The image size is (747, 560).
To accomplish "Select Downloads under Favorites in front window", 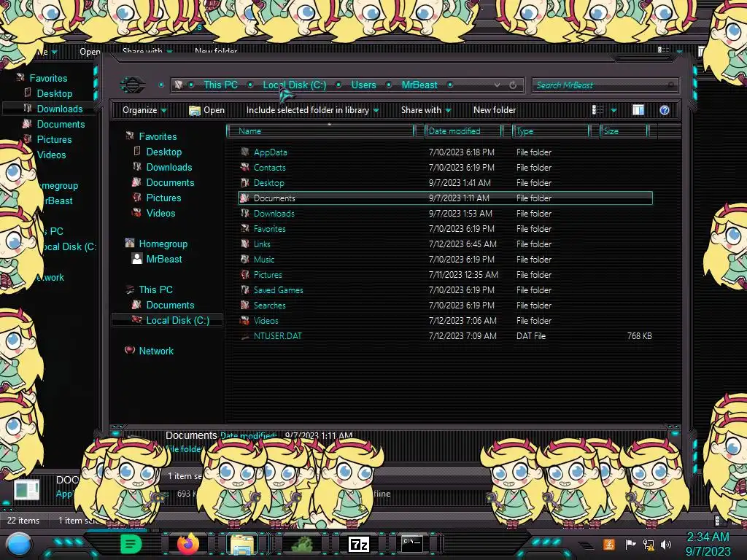I will tap(169, 167).
